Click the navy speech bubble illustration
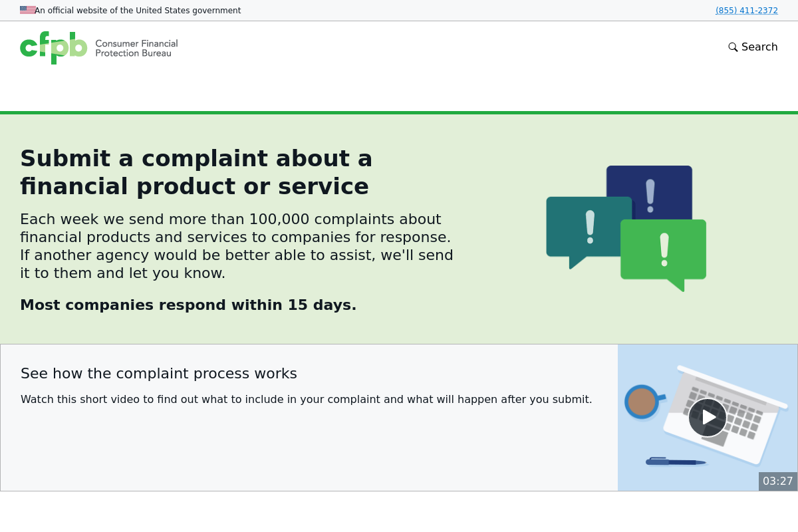 tap(650, 193)
